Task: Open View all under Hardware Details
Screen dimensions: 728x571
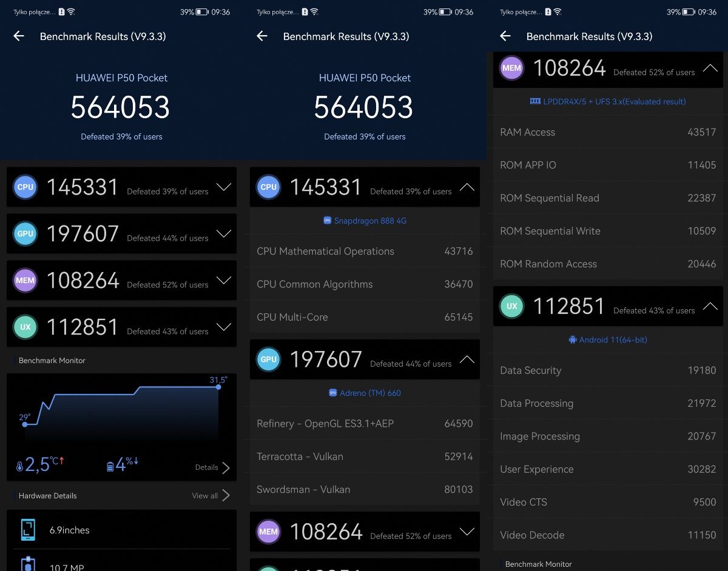Action: coord(211,495)
